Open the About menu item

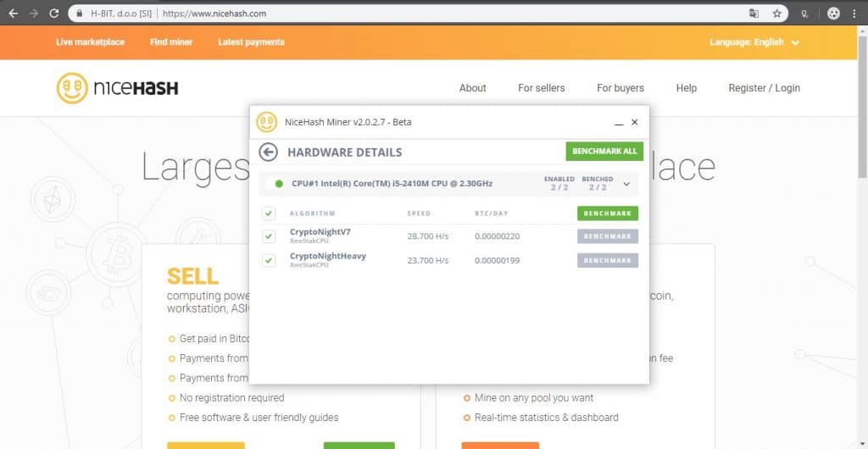[x=473, y=88]
